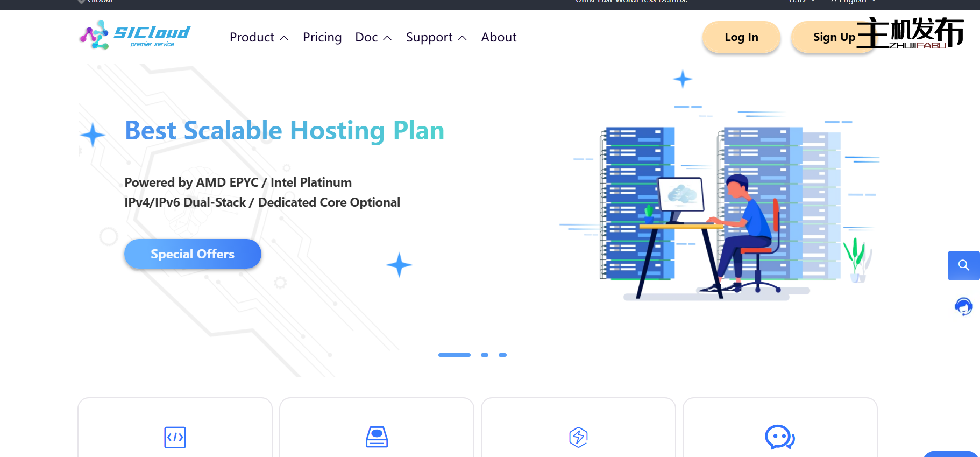The height and width of the screenshot is (457, 980).
Task: Click the Log In button
Action: 741,37
